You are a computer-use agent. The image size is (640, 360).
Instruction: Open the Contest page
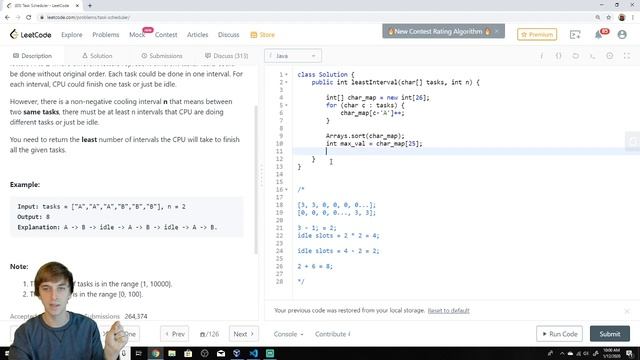pos(166,35)
